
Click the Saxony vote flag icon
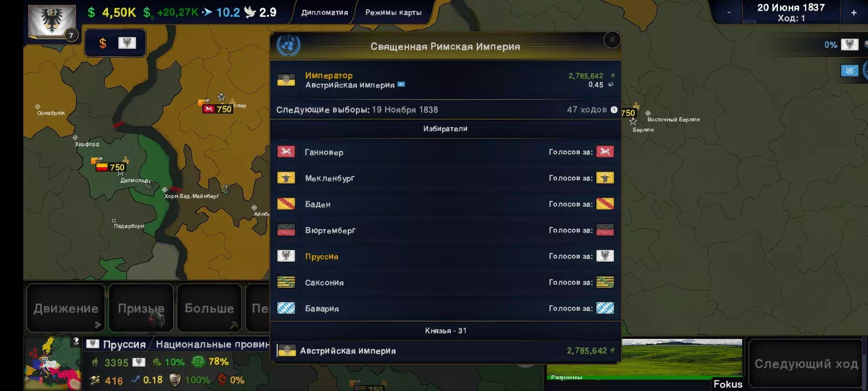pyautogui.click(x=605, y=282)
